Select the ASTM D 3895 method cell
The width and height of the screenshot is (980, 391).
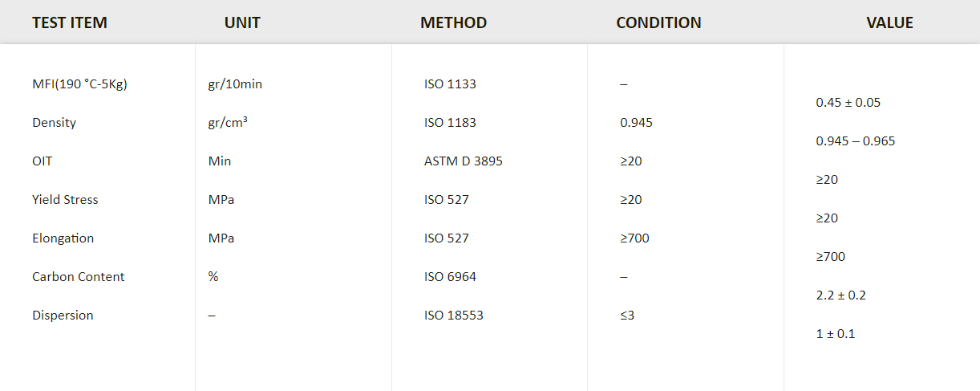coord(464,161)
